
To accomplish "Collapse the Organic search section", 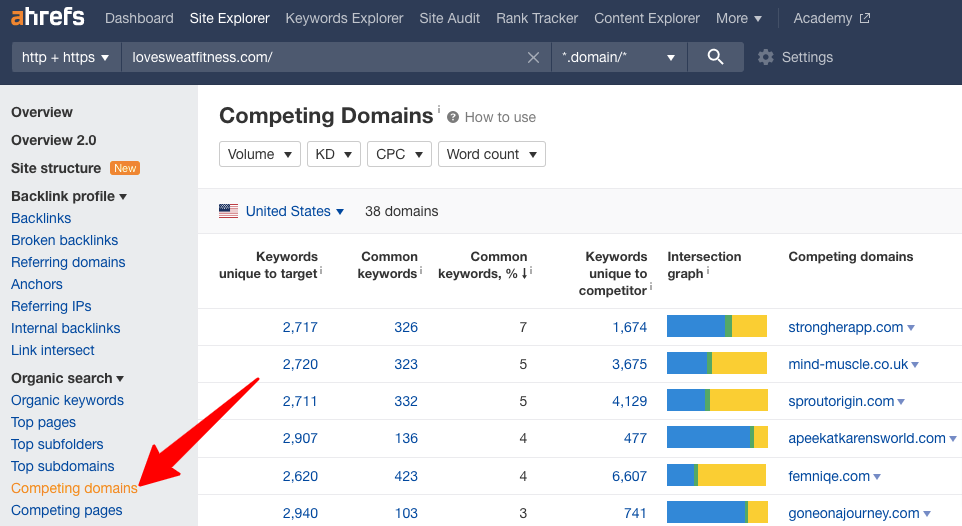I will [67, 378].
